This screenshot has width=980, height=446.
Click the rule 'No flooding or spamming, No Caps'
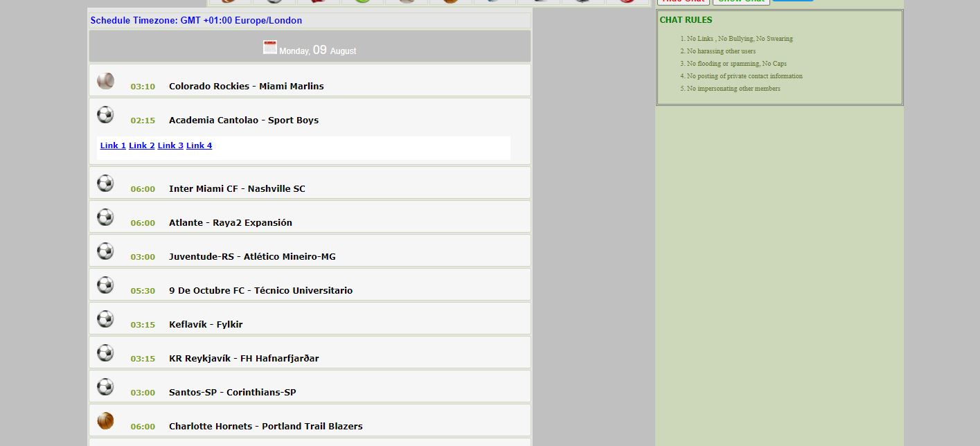coord(737,64)
